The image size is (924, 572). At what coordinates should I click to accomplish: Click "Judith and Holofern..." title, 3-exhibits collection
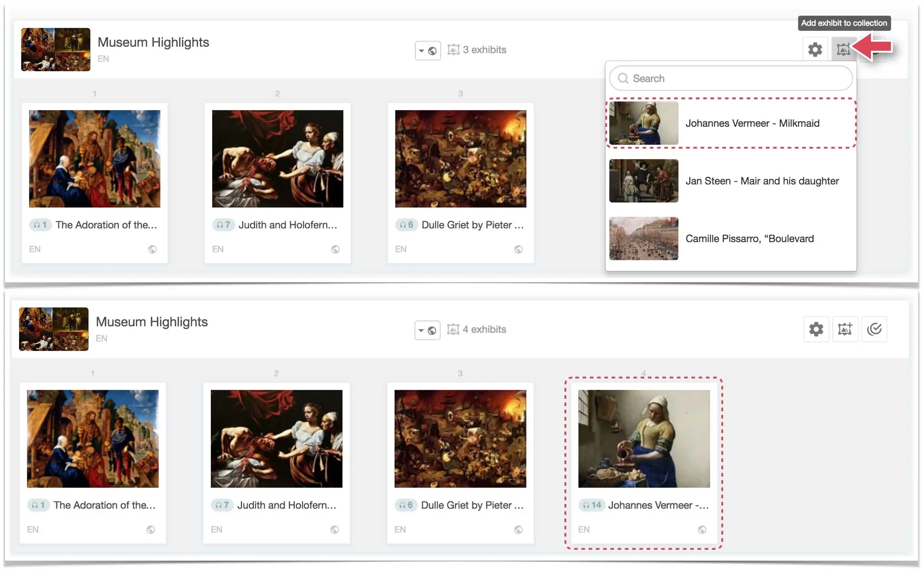(288, 225)
